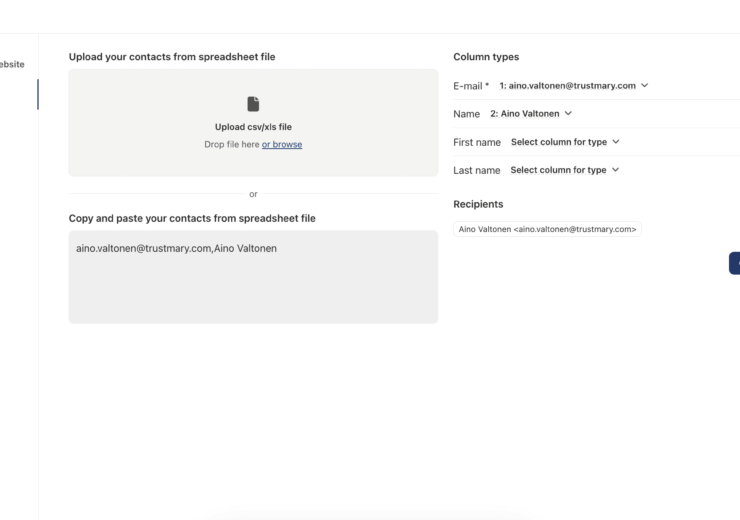Click the partially visible 'ebsite' sidebar item
This screenshot has height=520, width=740.
tap(12, 64)
